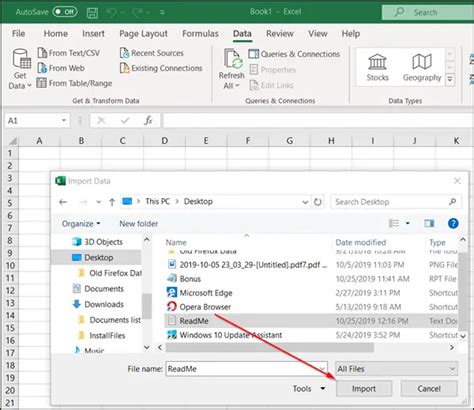Select the Stocks data type

click(377, 68)
